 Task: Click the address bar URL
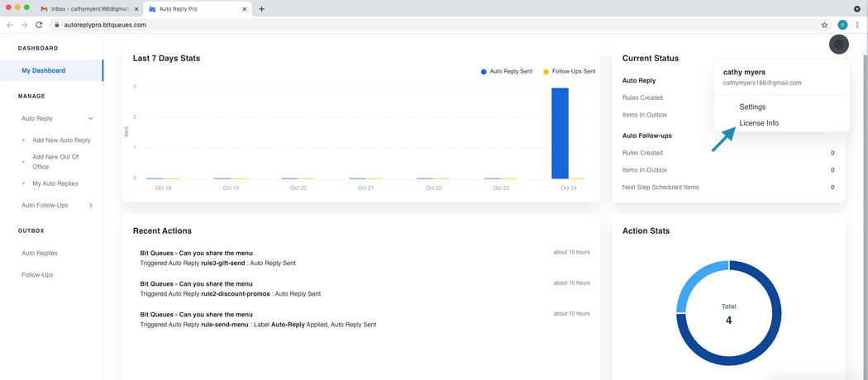pyautogui.click(x=105, y=25)
